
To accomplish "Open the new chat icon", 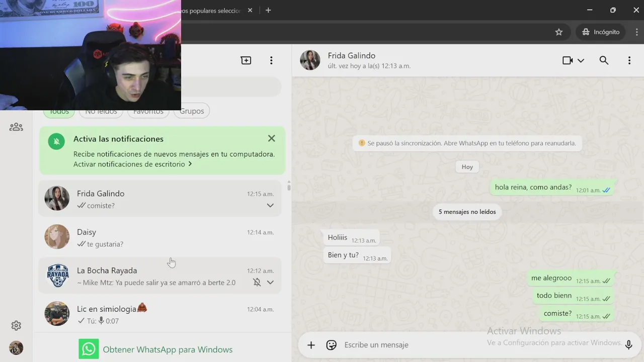I will 246,60.
